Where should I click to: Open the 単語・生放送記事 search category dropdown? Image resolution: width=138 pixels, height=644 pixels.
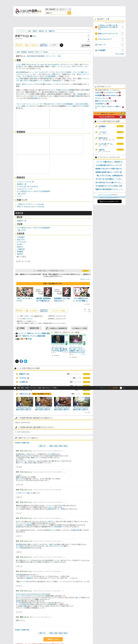point(52,9)
